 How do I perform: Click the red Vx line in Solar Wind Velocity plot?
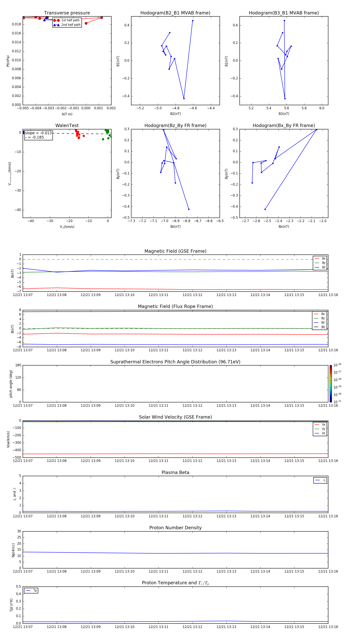coord(175,454)
